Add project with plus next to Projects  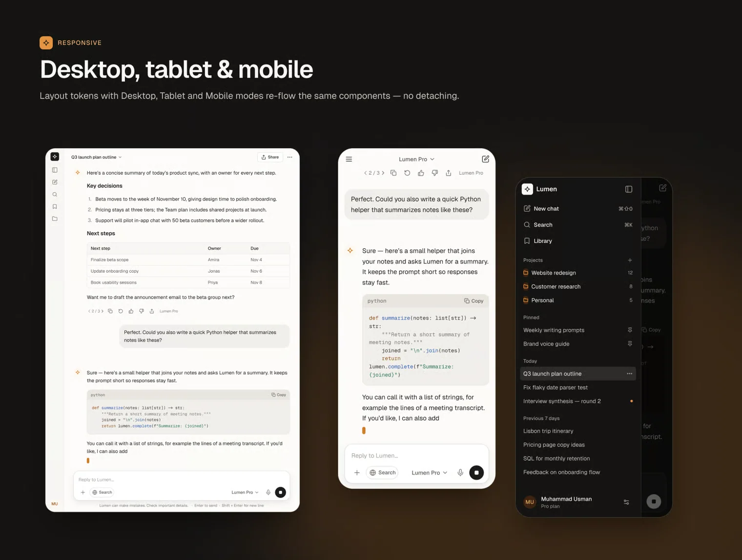tap(630, 260)
